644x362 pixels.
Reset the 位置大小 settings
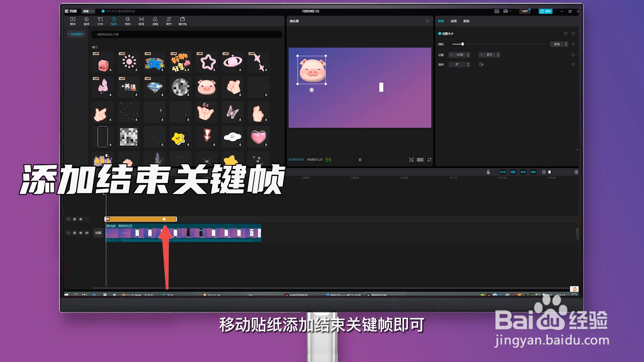pos(566,34)
